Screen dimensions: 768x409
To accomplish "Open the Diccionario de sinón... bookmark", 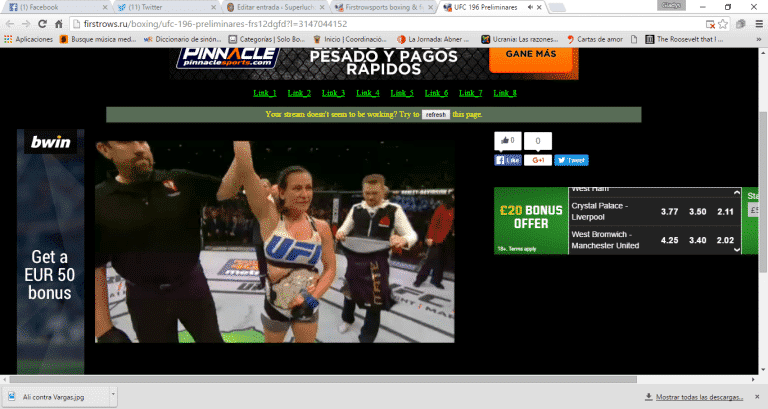I will (x=183, y=39).
